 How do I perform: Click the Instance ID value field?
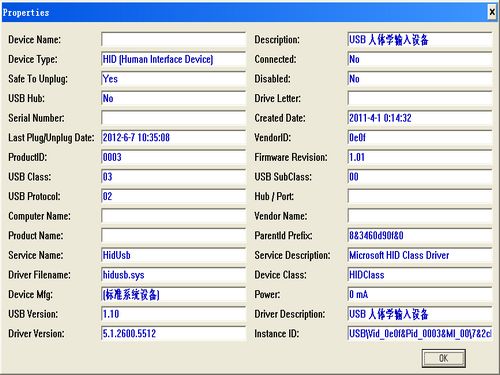420,334
